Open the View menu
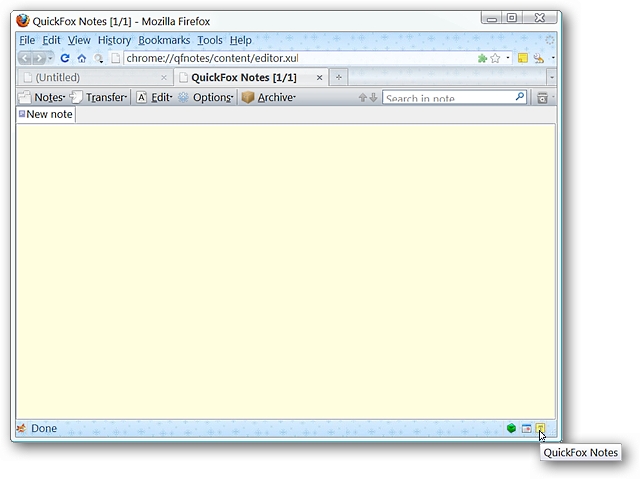Image resolution: width=640 pixels, height=479 pixels. click(x=79, y=40)
